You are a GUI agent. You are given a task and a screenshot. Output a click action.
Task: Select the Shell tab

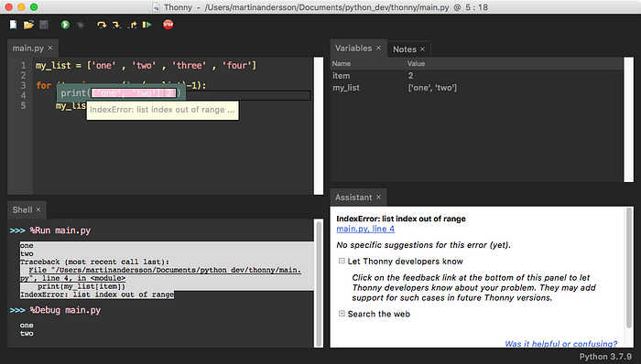click(22, 209)
